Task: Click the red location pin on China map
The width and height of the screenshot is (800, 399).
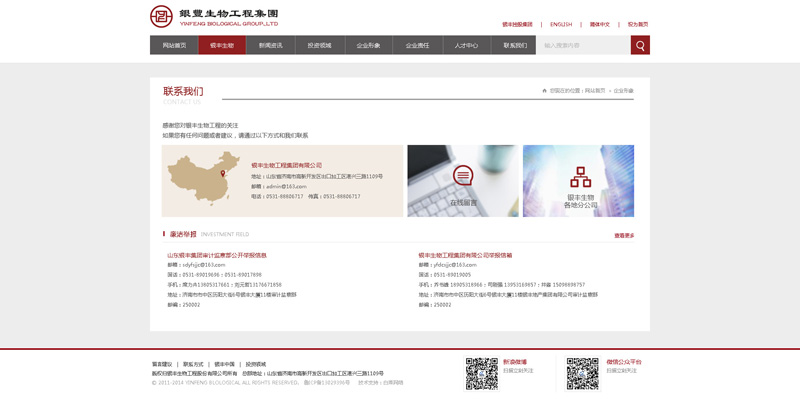Action: [222, 173]
